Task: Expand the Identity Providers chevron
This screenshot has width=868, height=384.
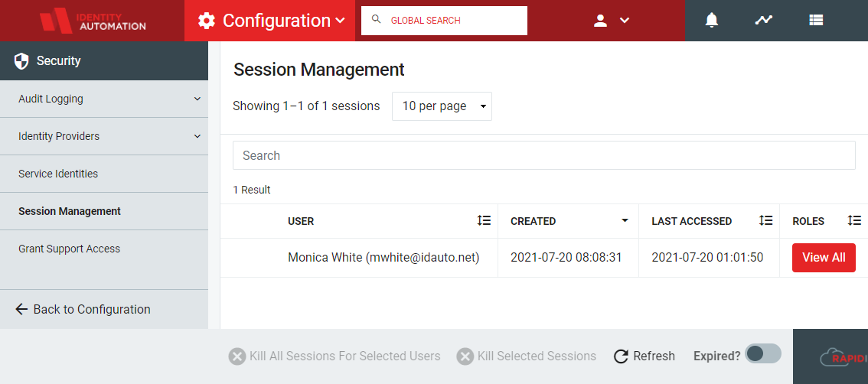Action: (197, 136)
